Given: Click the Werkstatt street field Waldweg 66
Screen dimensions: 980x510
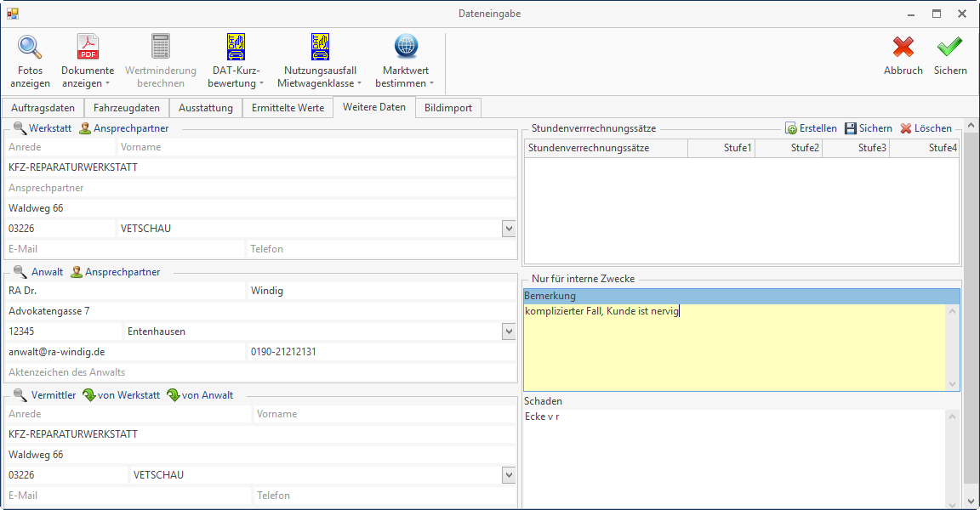Looking at the screenshot, I should click(x=260, y=208).
